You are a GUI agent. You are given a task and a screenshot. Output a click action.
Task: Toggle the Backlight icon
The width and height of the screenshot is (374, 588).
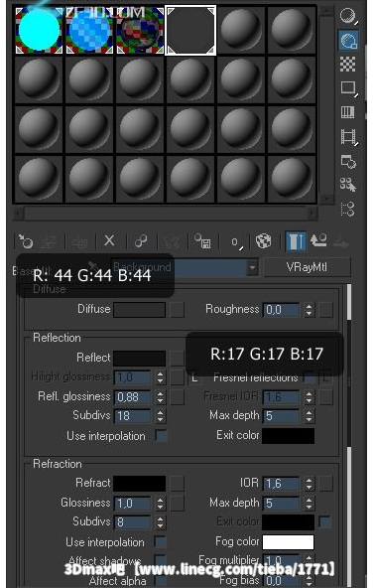pos(348,40)
